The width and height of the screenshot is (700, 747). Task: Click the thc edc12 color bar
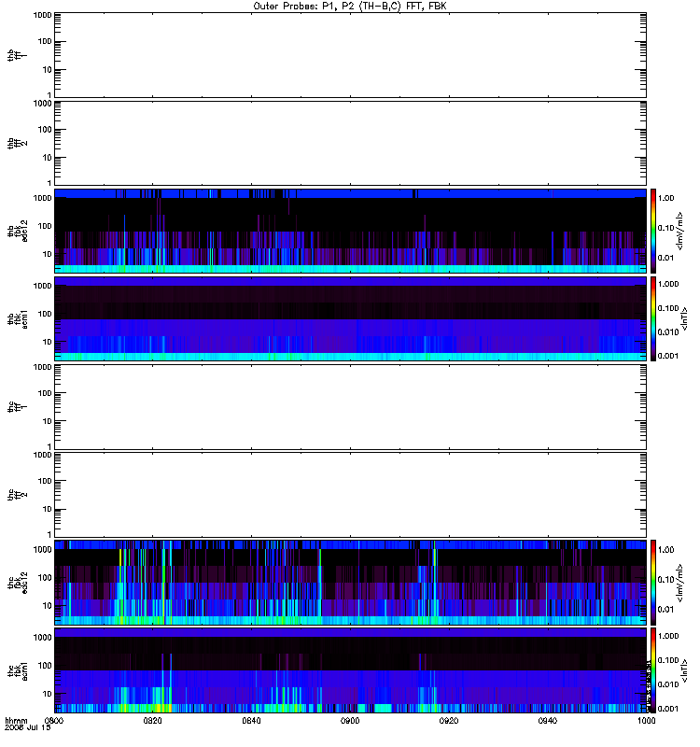(x=653, y=583)
